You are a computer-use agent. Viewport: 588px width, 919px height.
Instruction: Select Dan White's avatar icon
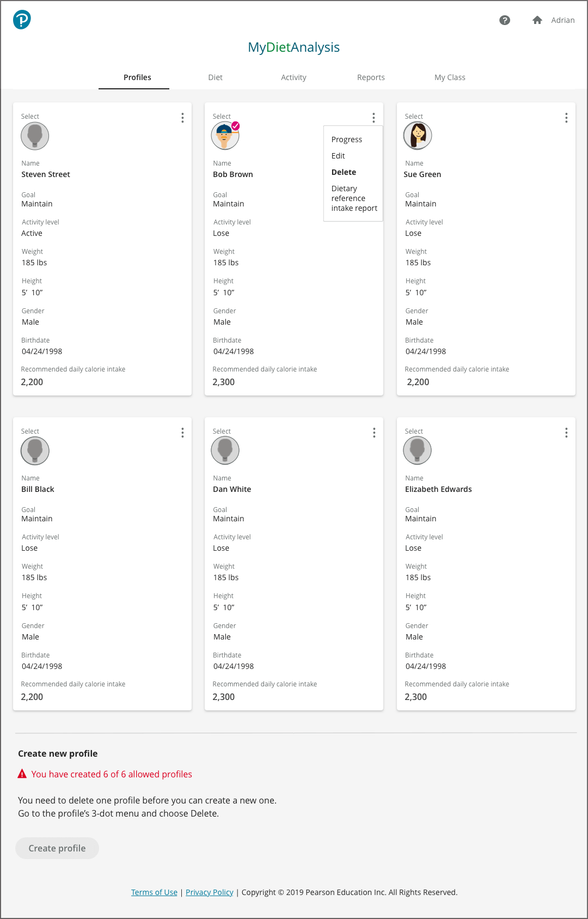(225, 451)
